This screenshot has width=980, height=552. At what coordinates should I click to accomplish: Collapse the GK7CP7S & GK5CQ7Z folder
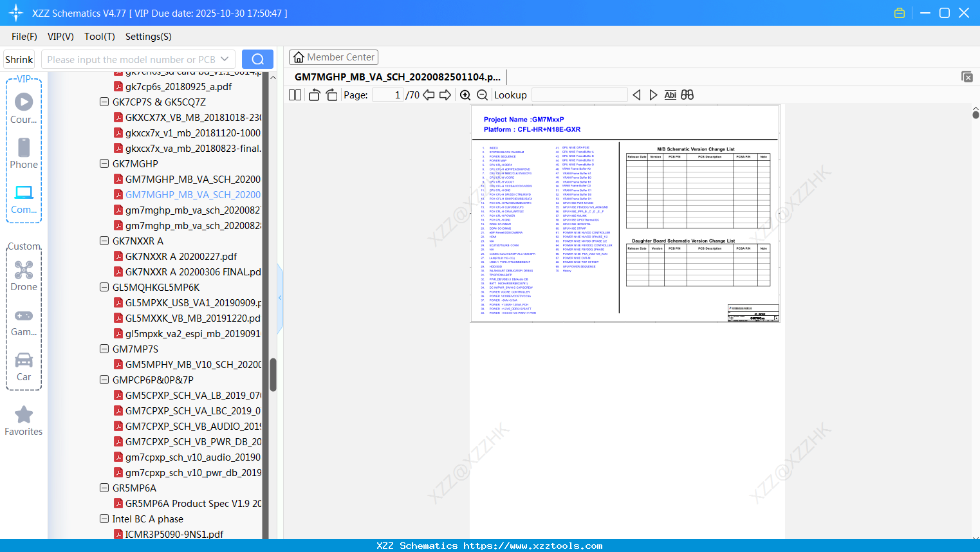click(104, 102)
